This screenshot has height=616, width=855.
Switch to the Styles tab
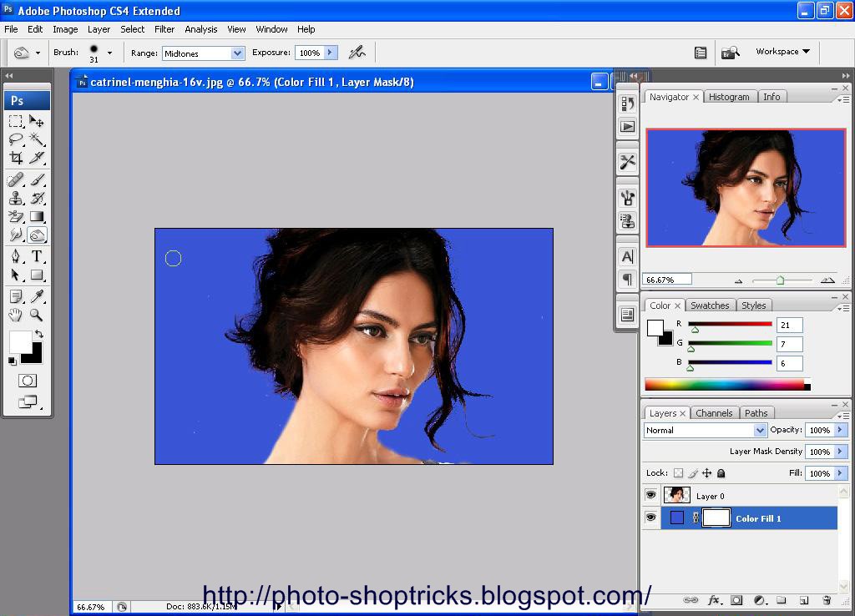(754, 305)
